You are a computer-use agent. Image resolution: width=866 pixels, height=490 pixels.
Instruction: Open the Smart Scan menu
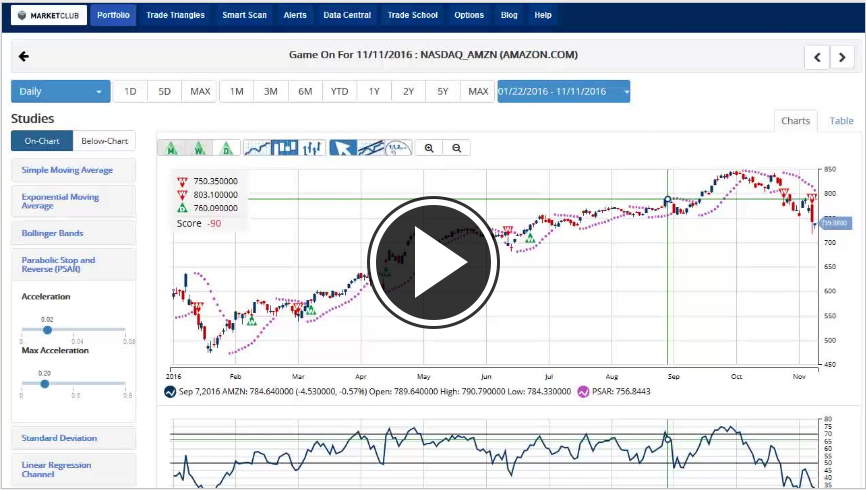point(245,15)
